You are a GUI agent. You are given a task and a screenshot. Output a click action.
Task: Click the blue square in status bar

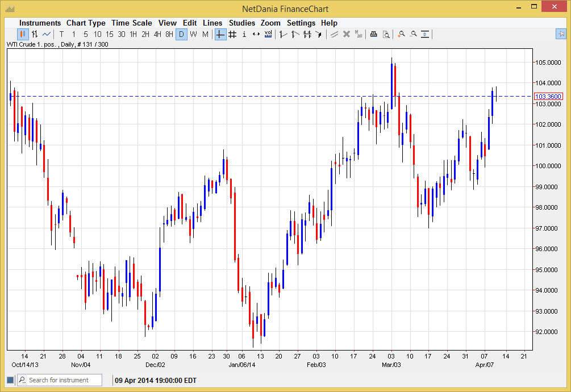(10, 380)
